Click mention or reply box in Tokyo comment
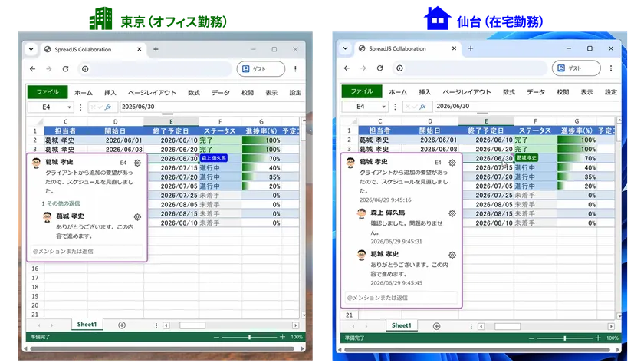This screenshot has width=644, height=363. [x=87, y=251]
